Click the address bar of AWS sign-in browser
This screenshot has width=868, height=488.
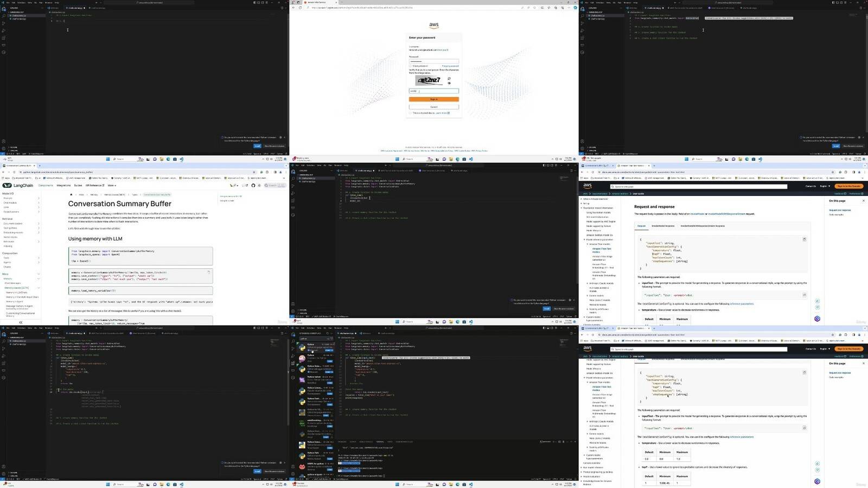412,8
